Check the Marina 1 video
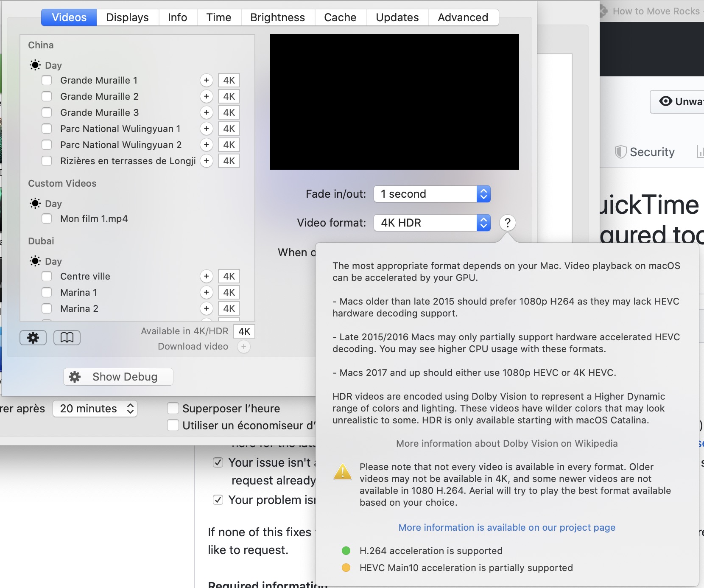704x588 pixels. [47, 292]
